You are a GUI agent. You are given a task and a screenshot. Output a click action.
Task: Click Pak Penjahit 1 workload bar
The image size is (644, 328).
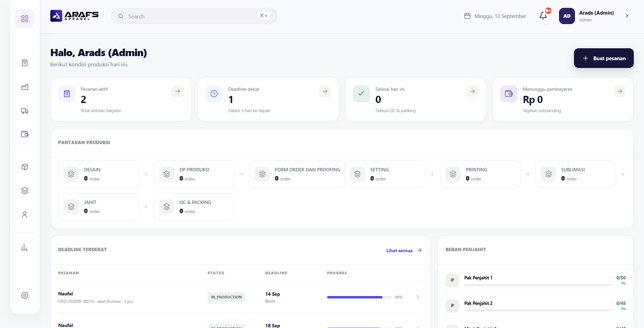click(538, 285)
